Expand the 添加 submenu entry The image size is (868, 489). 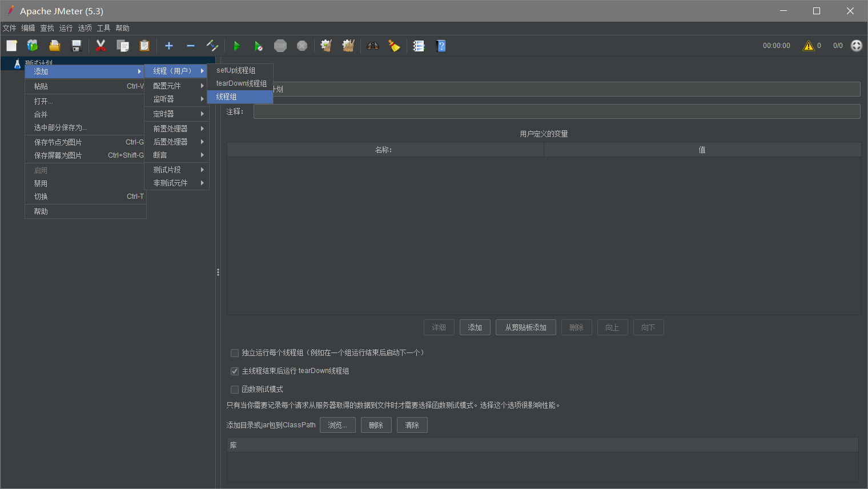pos(86,71)
